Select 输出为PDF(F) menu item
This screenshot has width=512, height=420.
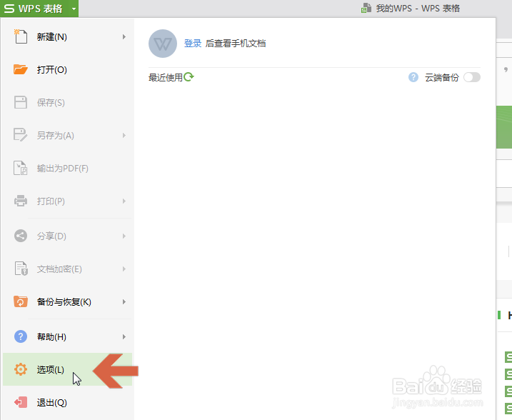(x=68, y=168)
